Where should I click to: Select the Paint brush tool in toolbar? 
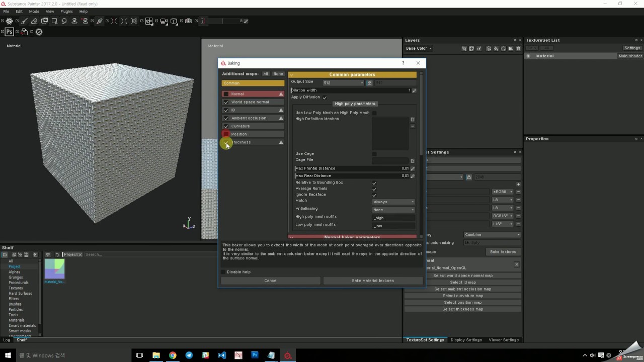(x=24, y=21)
